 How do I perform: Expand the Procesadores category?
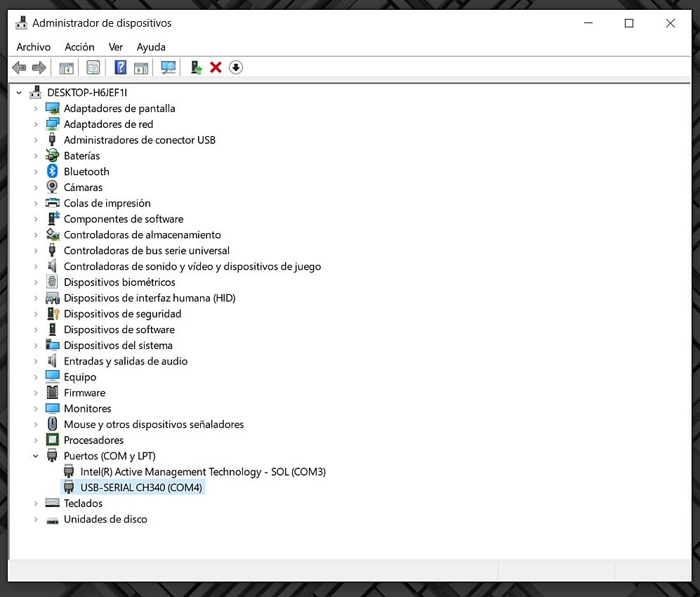pyautogui.click(x=36, y=440)
